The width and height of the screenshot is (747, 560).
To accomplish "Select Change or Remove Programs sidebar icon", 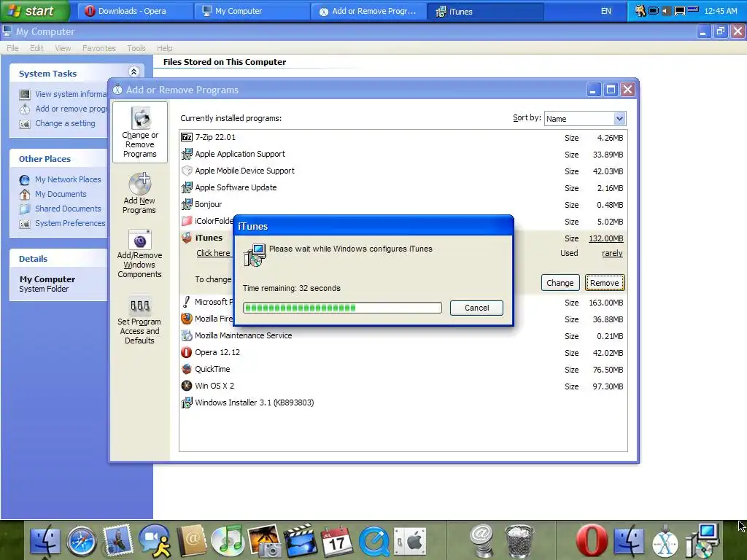I will pos(140,133).
